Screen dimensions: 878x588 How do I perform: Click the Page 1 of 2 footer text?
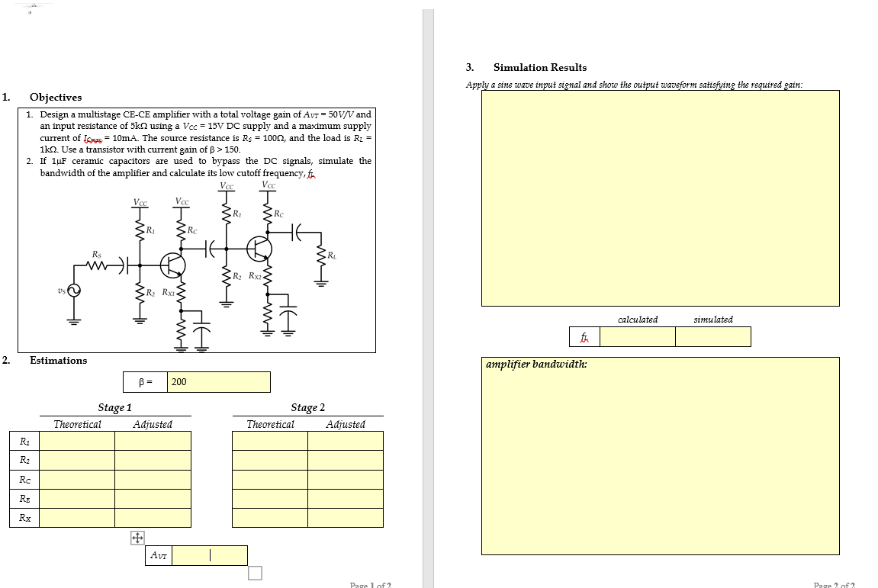(370, 584)
